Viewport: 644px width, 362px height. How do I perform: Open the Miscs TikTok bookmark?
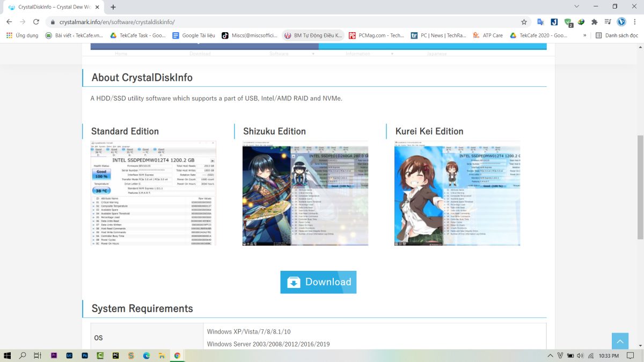pos(250,35)
